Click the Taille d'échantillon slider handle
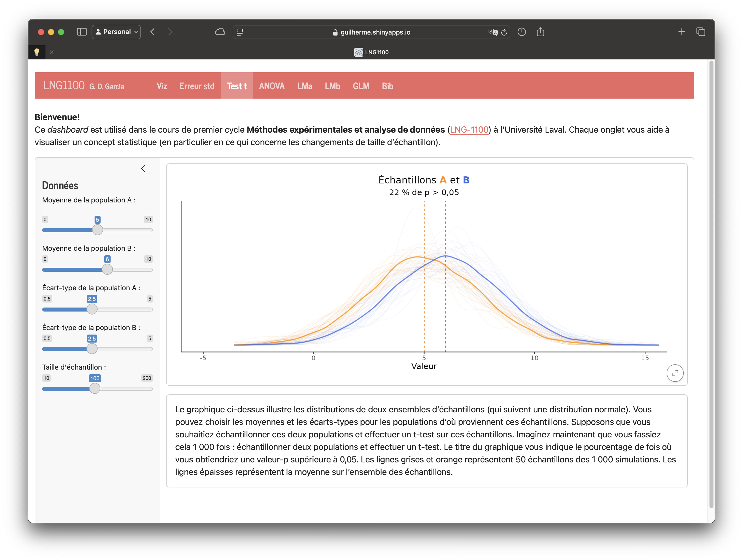The width and height of the screenshot is (743, 560). tap(95, 388)
